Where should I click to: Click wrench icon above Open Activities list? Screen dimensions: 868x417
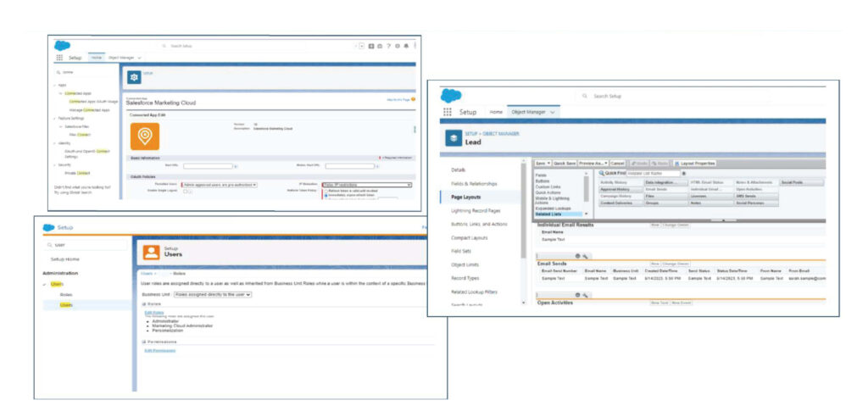click(585, 295)
